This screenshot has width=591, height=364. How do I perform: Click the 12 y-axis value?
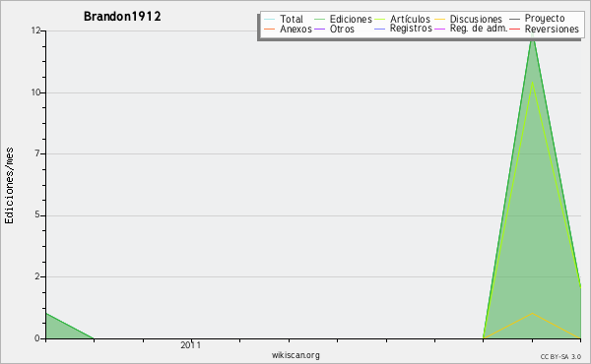tap(35, 30)
